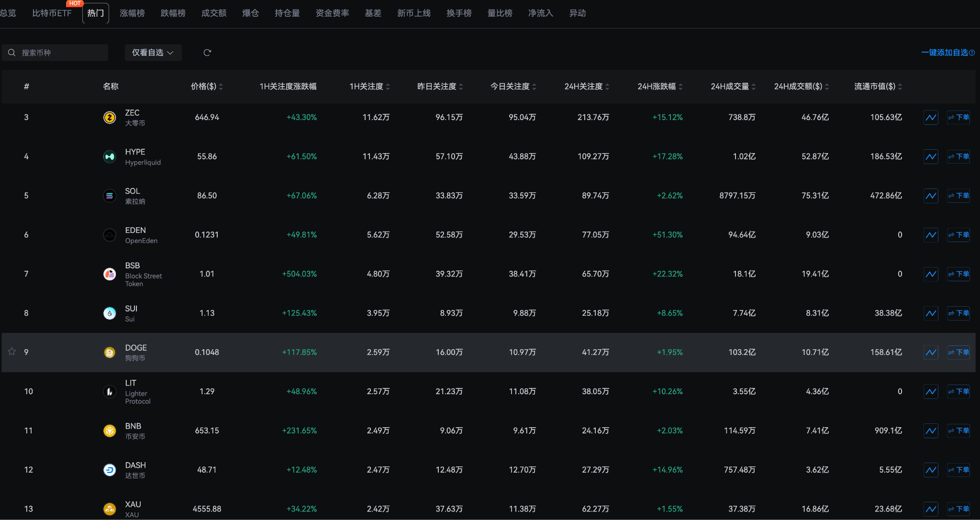
Task: Click the SOL coin logo
Action: (x=110, y=196)
